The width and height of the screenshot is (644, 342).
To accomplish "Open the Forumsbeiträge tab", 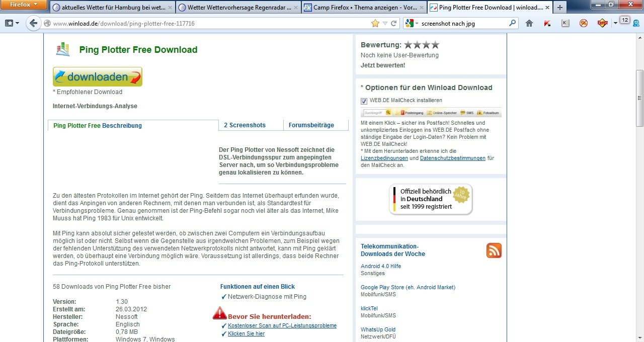I will pos(311,125).
